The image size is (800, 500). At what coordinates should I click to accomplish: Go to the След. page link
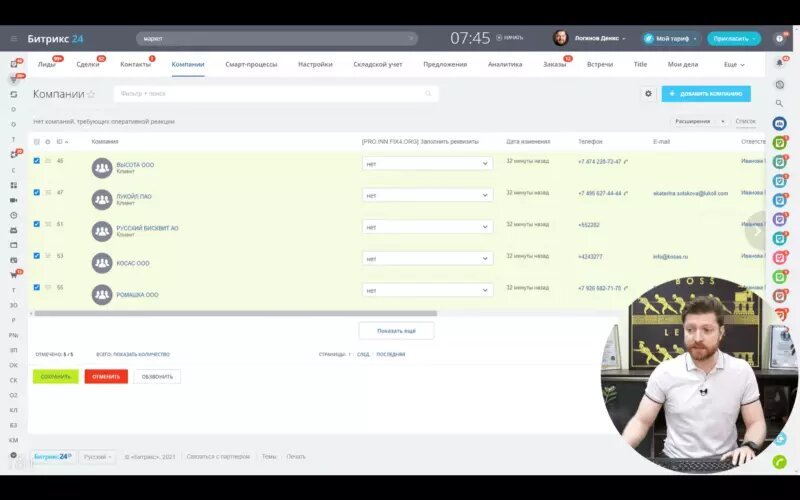point(363,354)
